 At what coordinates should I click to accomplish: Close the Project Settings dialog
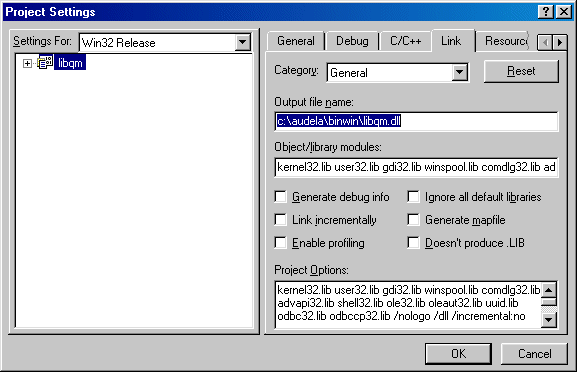(x=564, y=12)
